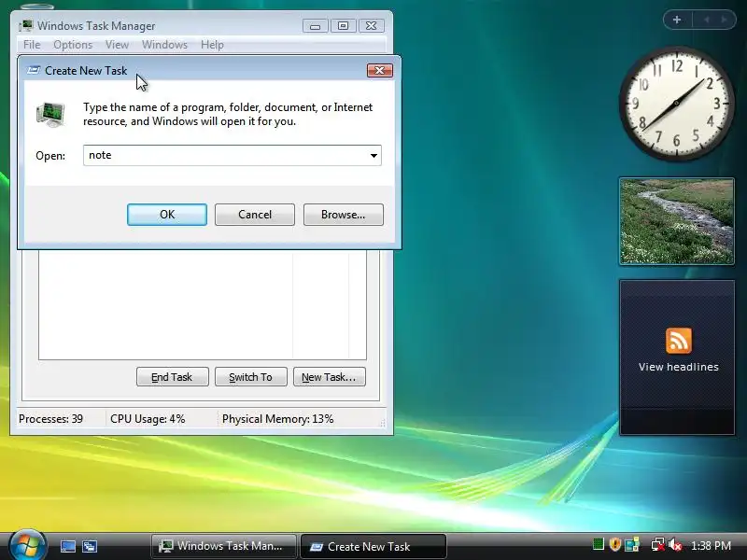Select Create New Task taskbar button
Screen dimensions: 747x560
coord(373,546)
